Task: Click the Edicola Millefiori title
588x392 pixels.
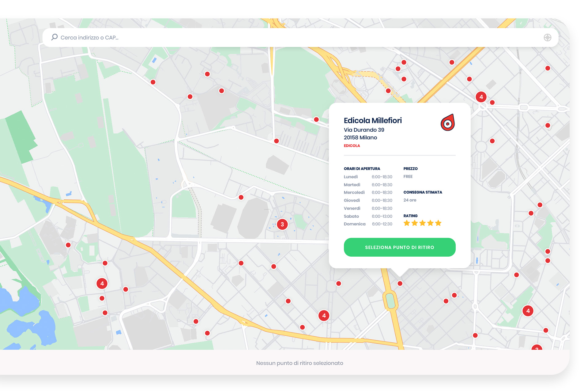Action: [373, 120]
